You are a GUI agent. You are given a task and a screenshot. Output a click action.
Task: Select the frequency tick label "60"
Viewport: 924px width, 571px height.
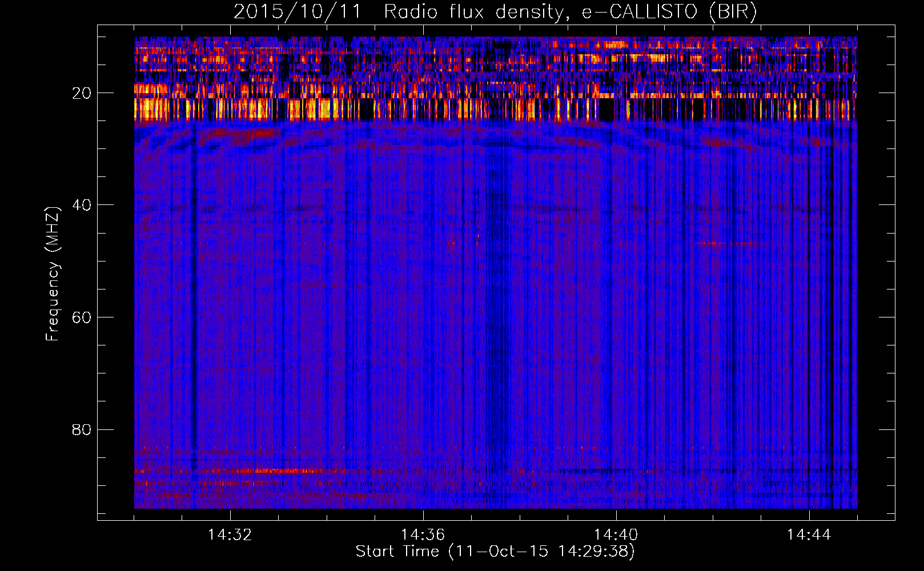point(82,317)
